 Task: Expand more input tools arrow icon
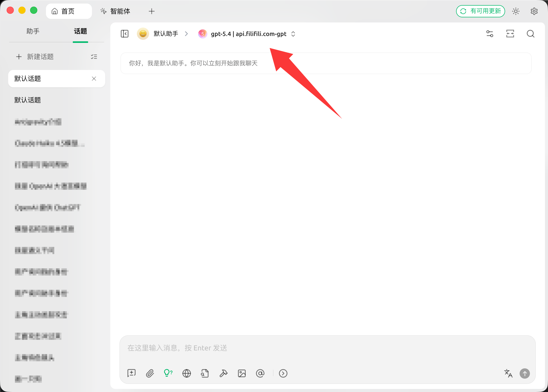point(283,373)
